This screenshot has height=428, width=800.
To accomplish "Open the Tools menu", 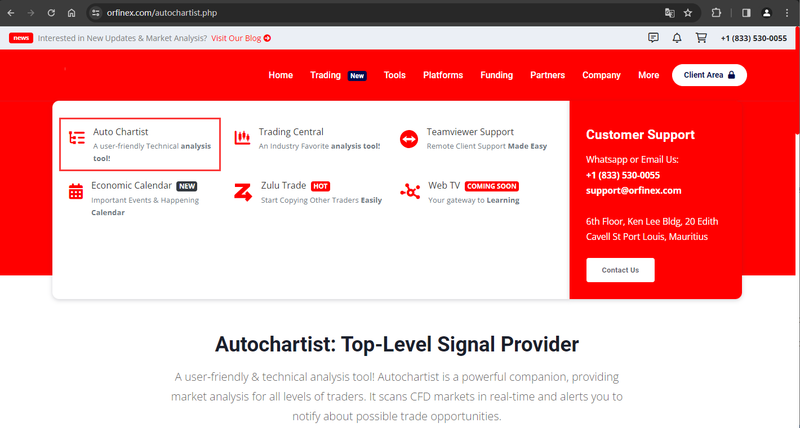I will (x=394, y=75).
